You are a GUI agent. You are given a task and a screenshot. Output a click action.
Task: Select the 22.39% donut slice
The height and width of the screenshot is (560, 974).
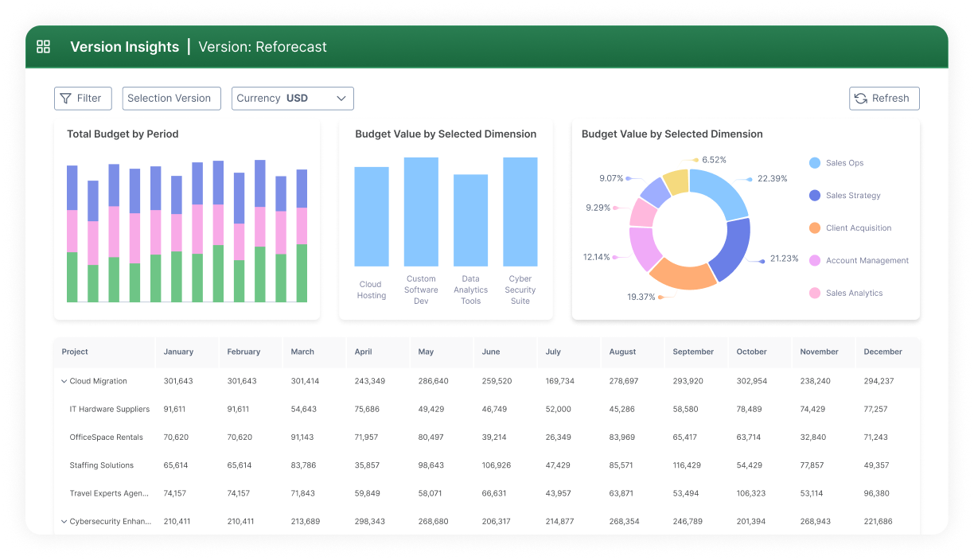(721, 192)
